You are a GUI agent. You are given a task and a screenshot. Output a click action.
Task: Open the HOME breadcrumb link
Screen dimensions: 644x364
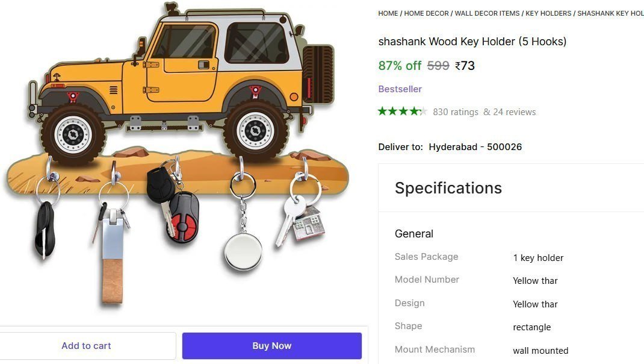388,13
